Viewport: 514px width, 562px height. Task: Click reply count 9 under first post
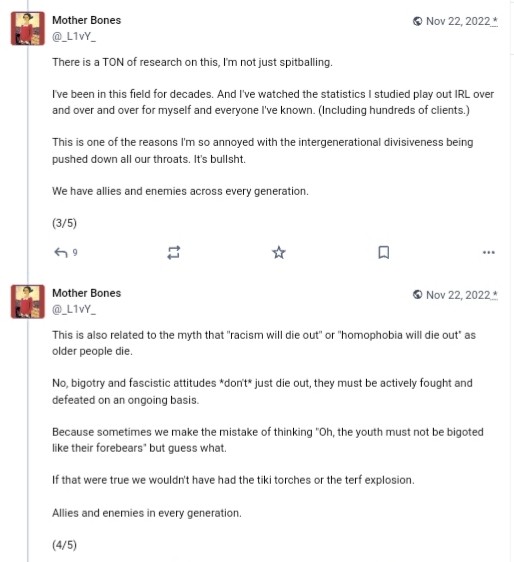[x=75, y=253]
